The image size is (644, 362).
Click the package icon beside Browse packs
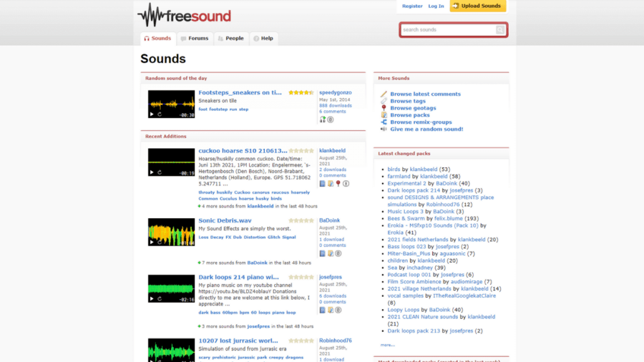384,115
